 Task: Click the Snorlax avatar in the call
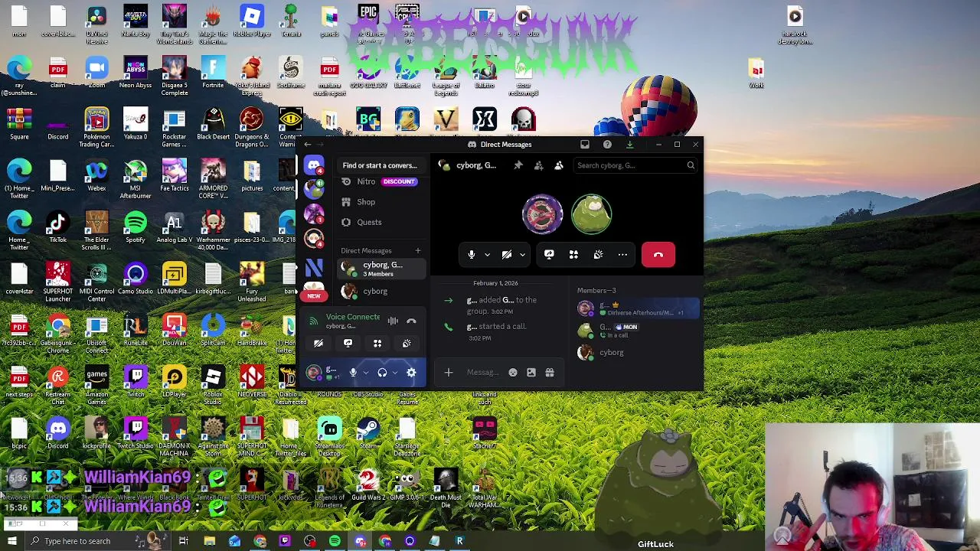[591, 214]
